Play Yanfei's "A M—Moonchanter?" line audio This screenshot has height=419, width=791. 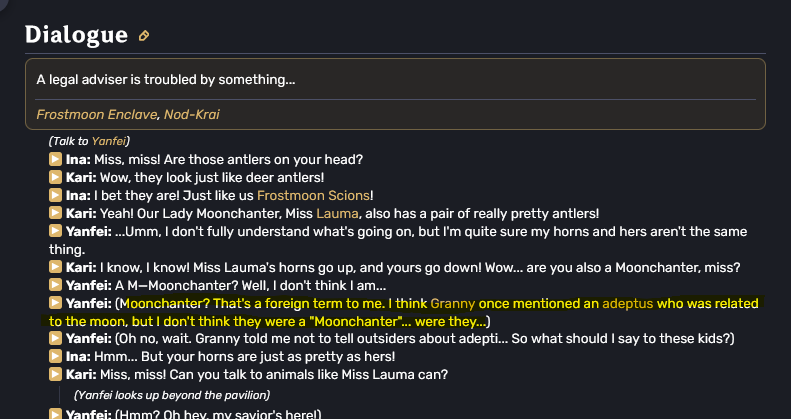pyautogui.click(x=56, y=285)
